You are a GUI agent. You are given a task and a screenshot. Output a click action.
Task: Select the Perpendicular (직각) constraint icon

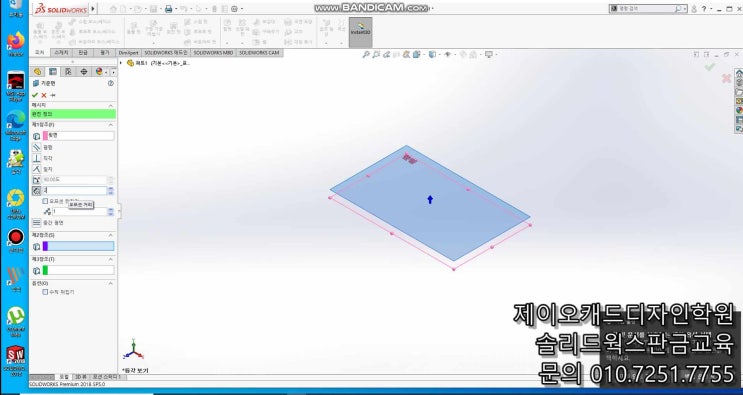[36, 158]
